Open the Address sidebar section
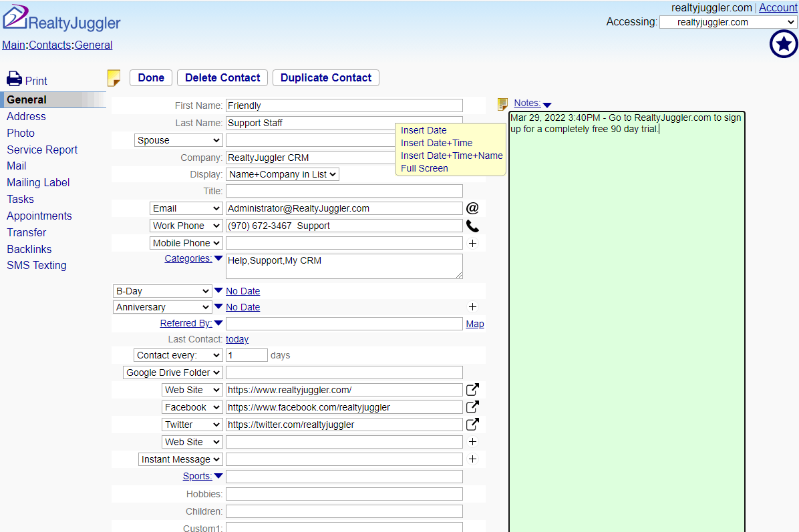The image size is (799, 532). [x=26, y=117]
